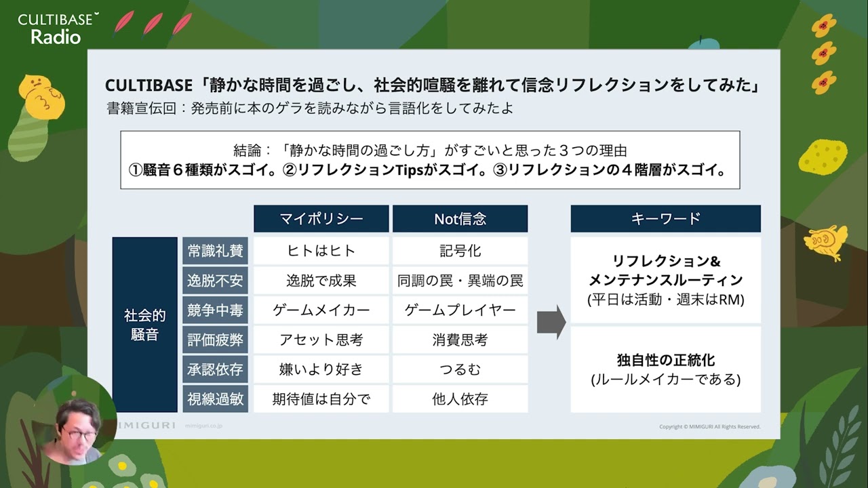868x488 pixels.
Task: Click the 視線過敏 row label
Action: (x=216, y=399)
